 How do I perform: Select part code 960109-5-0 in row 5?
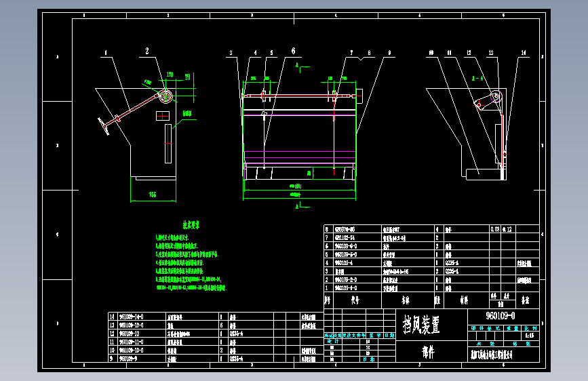click(346, 255)
